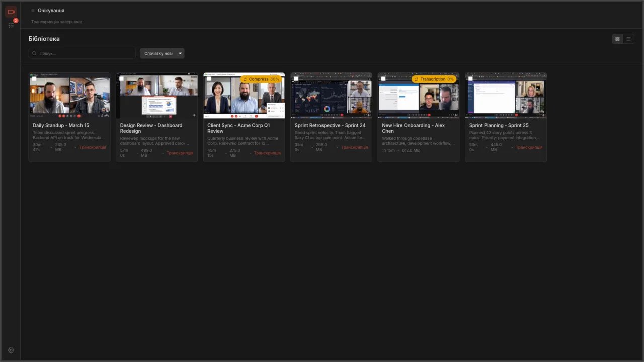Check the Sprint Retrospective card checkbox
The height and width of the screenshot is (362, 644).
tap(296, 79)
